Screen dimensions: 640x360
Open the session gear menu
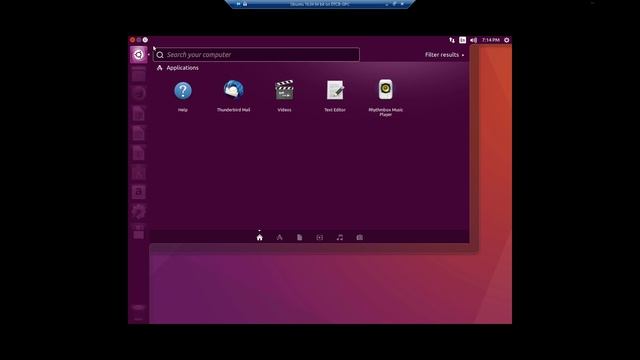point(507,40)
